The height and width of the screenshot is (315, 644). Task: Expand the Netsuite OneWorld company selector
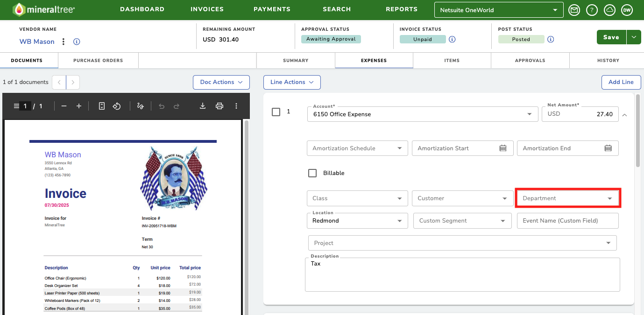[499, 10]
